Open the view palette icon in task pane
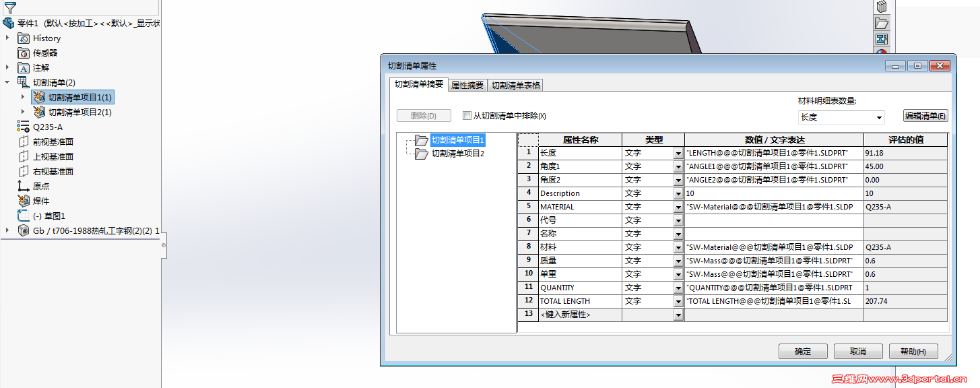980x388 pixels. tap(882, 39)
